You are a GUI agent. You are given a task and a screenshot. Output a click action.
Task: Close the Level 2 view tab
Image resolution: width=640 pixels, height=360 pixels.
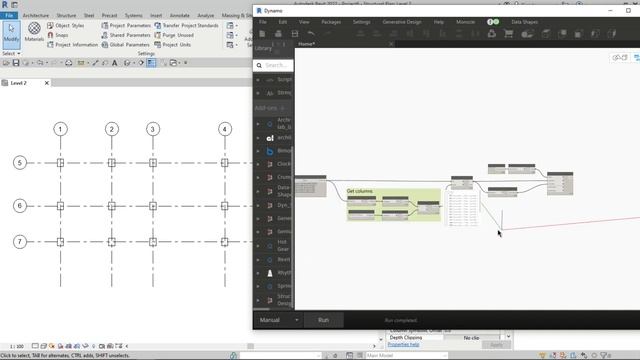(47, 83)
